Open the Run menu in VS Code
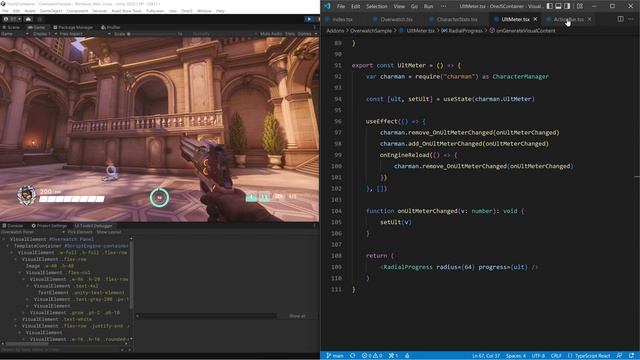The width and height of the screenshot is (640, 360). coord(428,6)
